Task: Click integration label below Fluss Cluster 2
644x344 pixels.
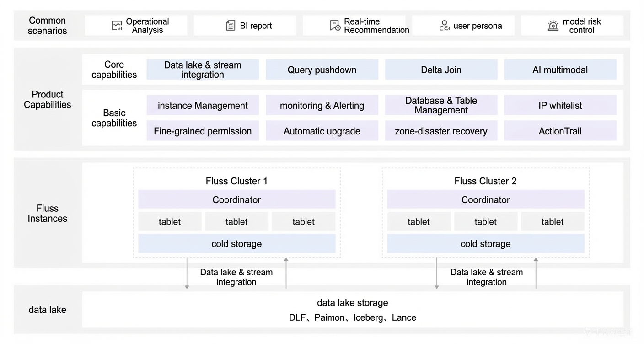Action: coord(487,277)
